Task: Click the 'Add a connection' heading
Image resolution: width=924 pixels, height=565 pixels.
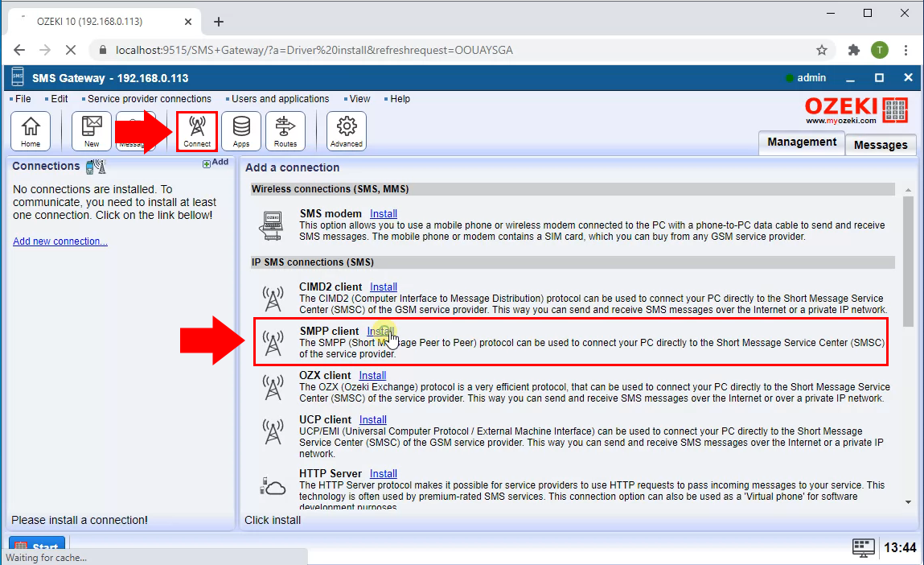Action: (x=292, y=167)
